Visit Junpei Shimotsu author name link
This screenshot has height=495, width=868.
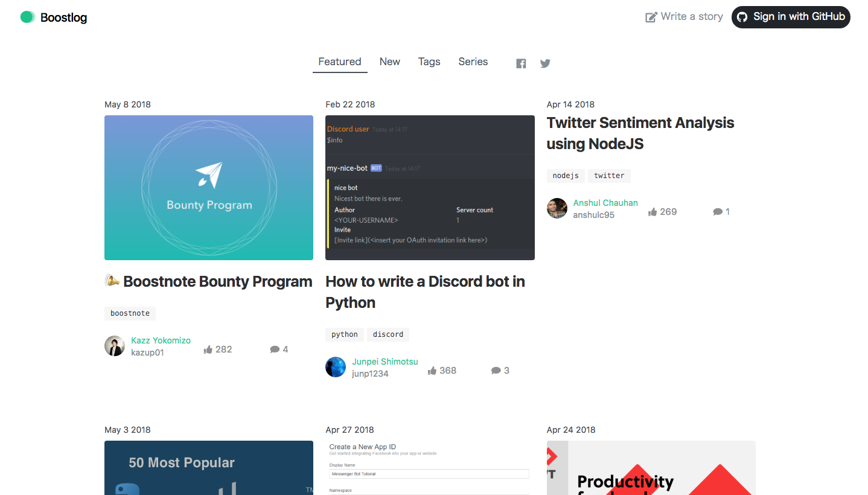pyautogui.click(x=385, y=362)
